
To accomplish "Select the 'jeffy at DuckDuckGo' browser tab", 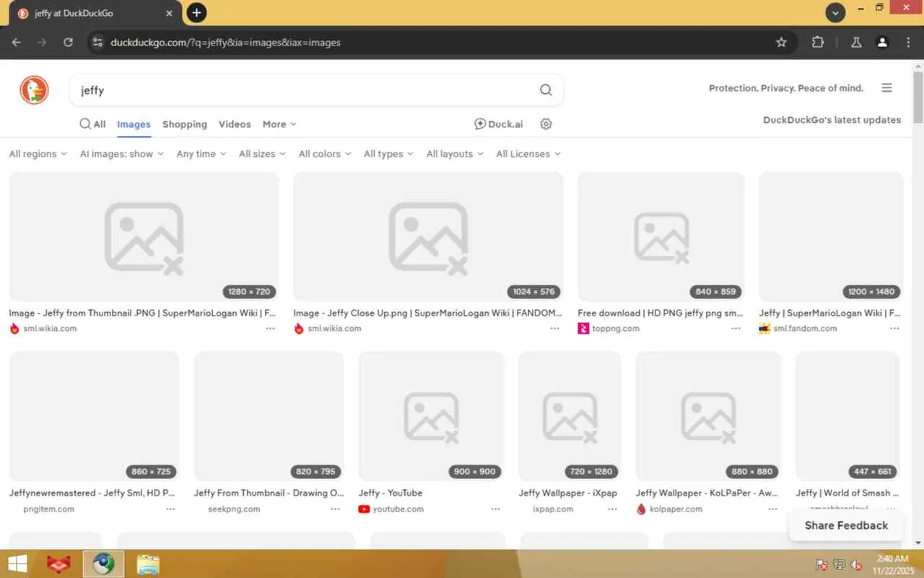I will tap(94, 13).
